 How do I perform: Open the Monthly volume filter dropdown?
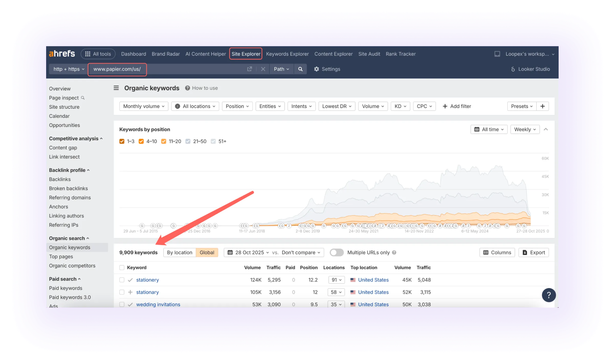[143, 106]
